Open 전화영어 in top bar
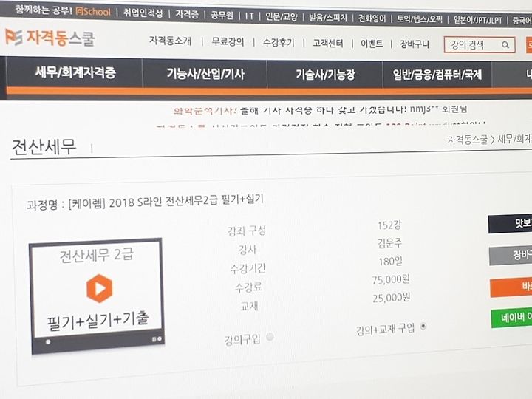Image resolution: width=532 pixels, height=399 pixels. tap(372, 18)
